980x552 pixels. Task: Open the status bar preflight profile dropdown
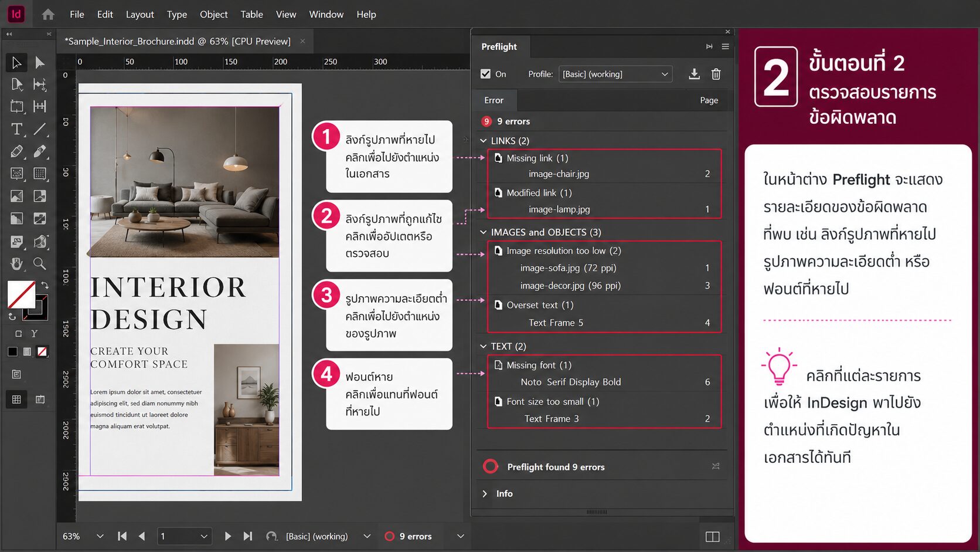(367, 536)
